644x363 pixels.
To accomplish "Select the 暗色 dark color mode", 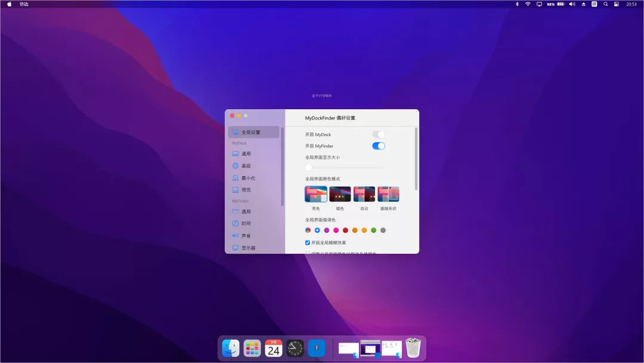I will (339, 193).
